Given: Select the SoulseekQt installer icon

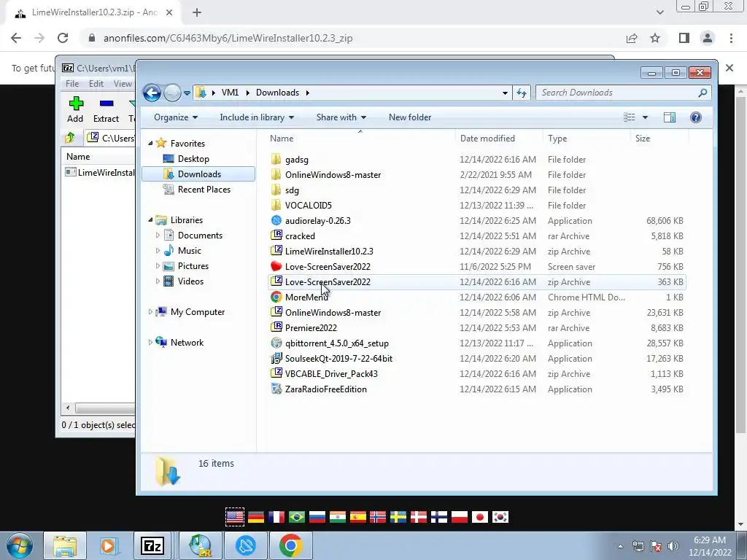Looking at the screenshot, I should point(276,359).
